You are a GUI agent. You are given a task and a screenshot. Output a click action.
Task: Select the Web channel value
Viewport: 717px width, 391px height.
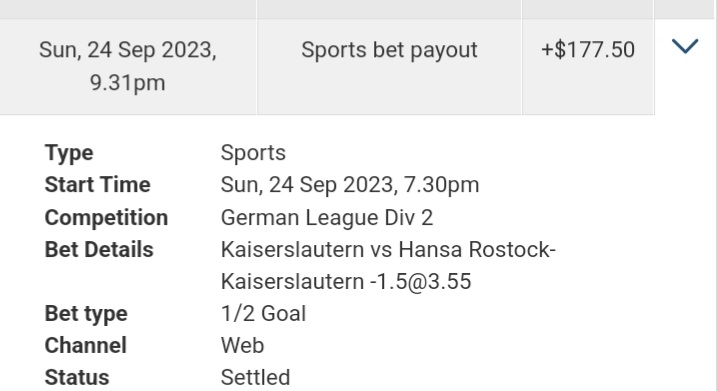coord(242,346)
